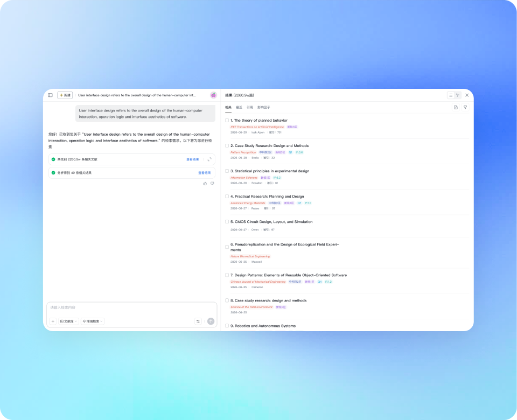This screenshot has width=517, height=420.
Task: Open the user avatar in the chat header
Action: click(213, 95)
